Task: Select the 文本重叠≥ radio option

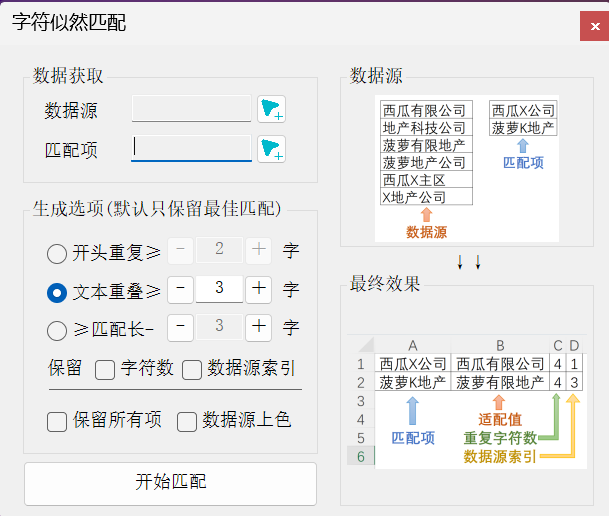Action: coord(58,291)
